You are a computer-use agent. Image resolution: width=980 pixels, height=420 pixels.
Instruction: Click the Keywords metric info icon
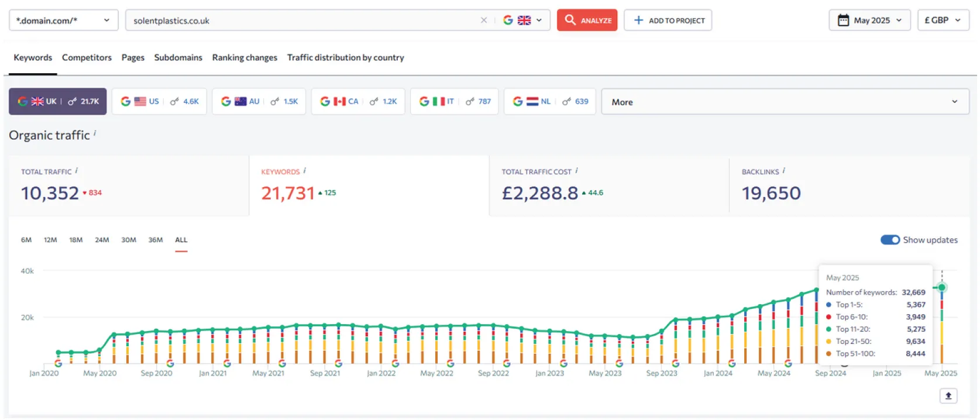pyautogui.click(x=305, y=171)
